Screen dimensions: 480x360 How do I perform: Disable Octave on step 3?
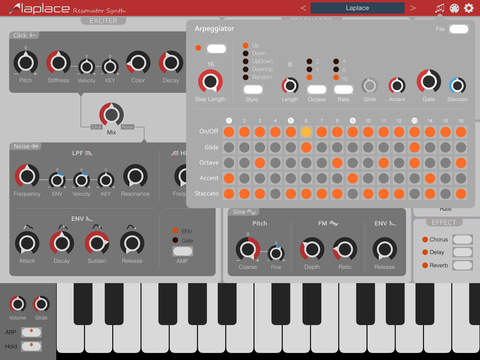point(260,163)
